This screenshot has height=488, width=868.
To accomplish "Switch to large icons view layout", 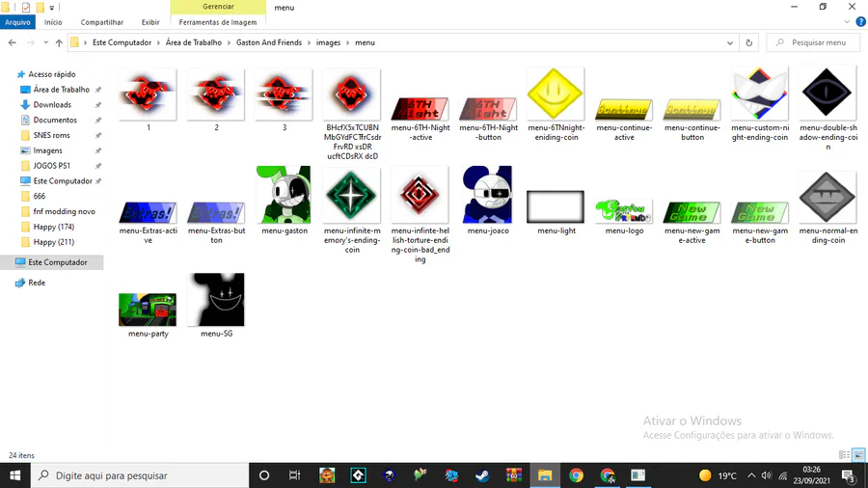I will 858,455.
